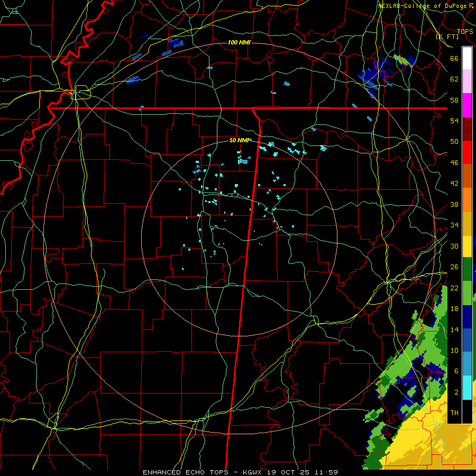This screenshot has width=476, height=476.
Task: Click the dark red legend swatch
Action: pos(467,129)
